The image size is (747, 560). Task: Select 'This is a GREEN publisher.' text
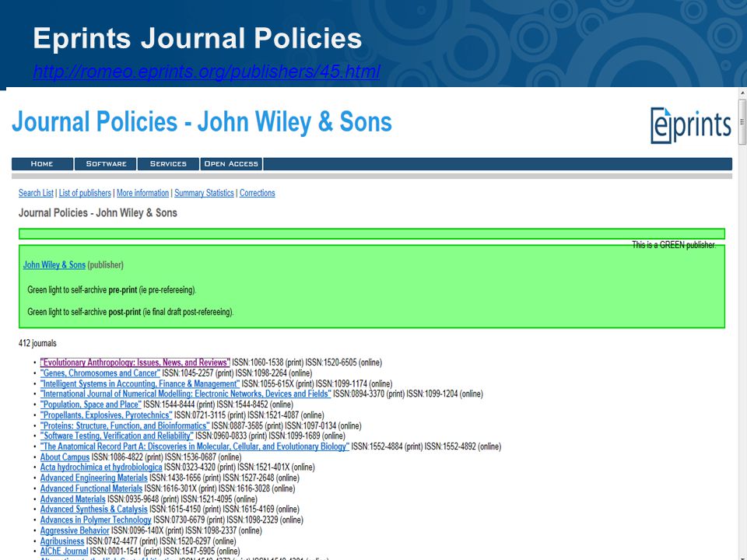674,245
